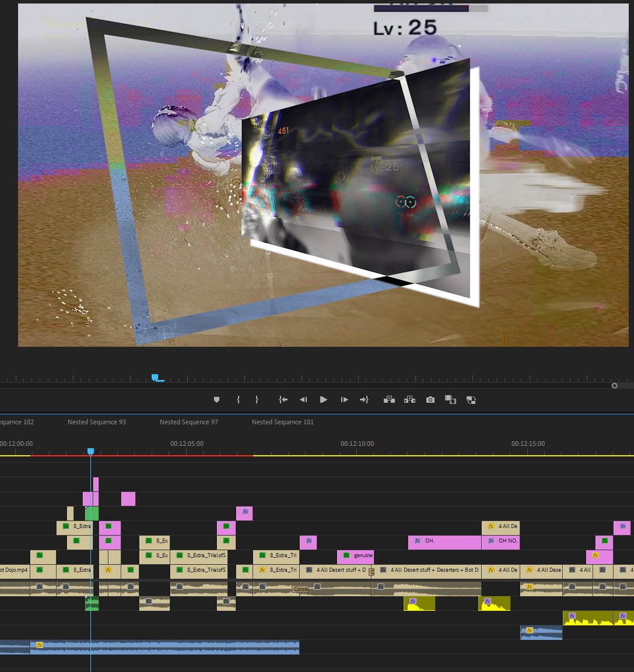Select the yellow audio clip under OH NO.
The image size is (634, 672).
coord(494,603)
